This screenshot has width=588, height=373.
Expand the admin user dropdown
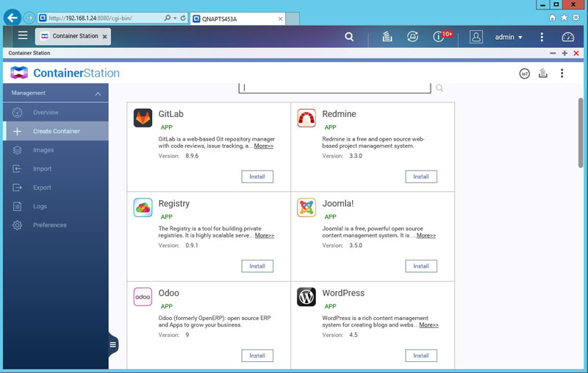point(509,37)
